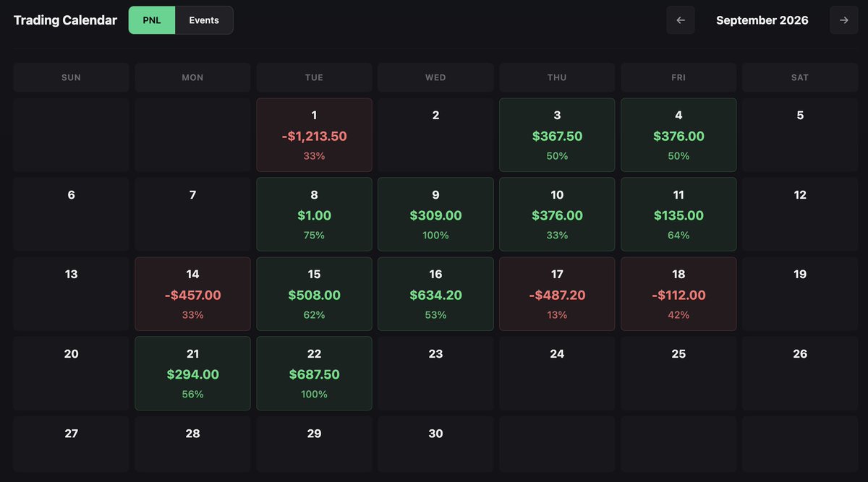Click the 13% win rate on day 17
Screen dimensions: 868x482
point(557,315)
